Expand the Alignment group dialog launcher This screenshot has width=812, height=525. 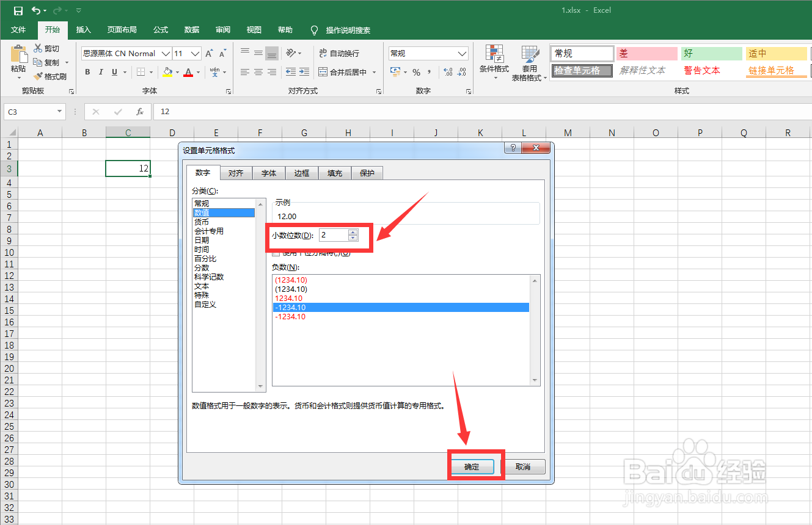[379, 91]
